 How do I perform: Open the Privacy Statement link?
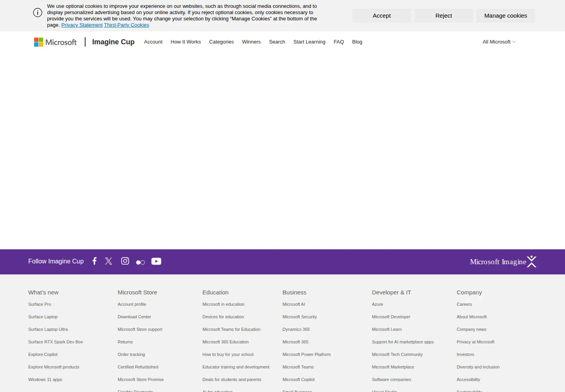[x=82, y=25]
